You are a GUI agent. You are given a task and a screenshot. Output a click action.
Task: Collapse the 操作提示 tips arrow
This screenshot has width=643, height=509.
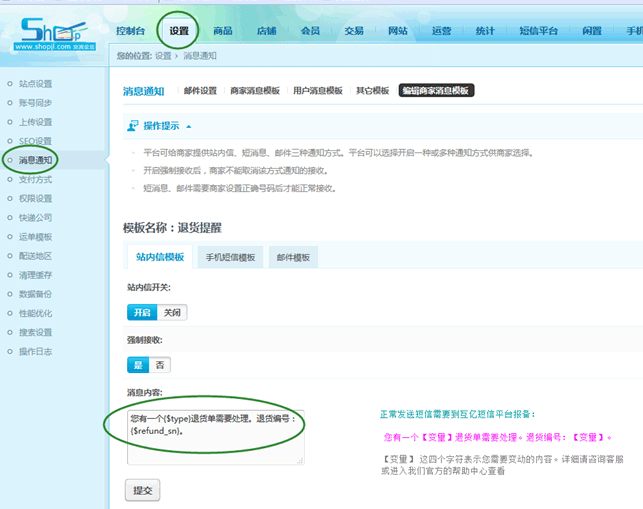[188, 126]
